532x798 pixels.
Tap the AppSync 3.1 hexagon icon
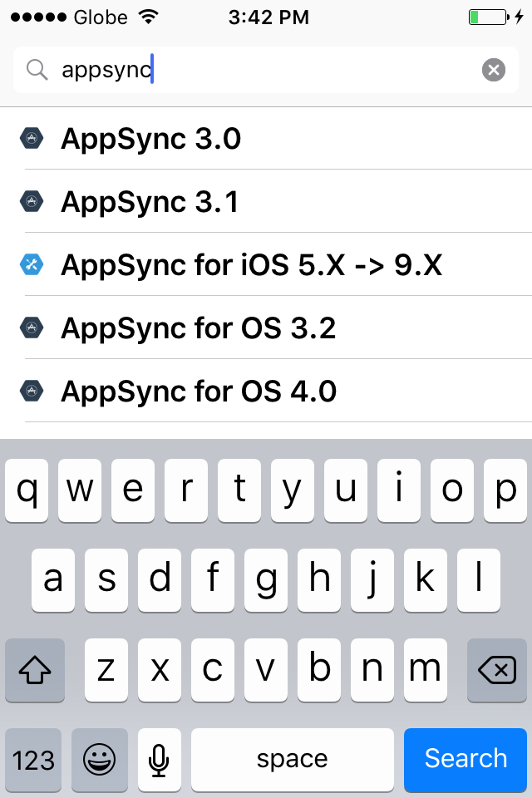pos(32,201)
